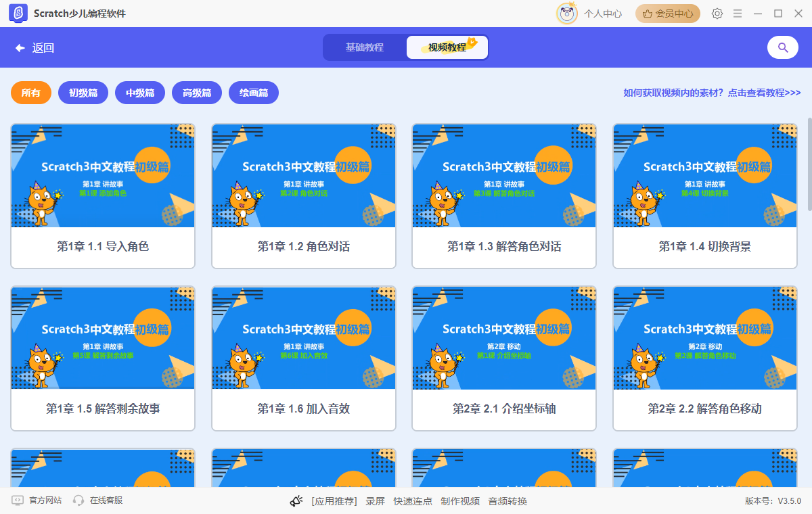The height and width of the screenshot is (514, 812).
Task: Open 个人中心 personal center
Action: click(x=602, y=13)
